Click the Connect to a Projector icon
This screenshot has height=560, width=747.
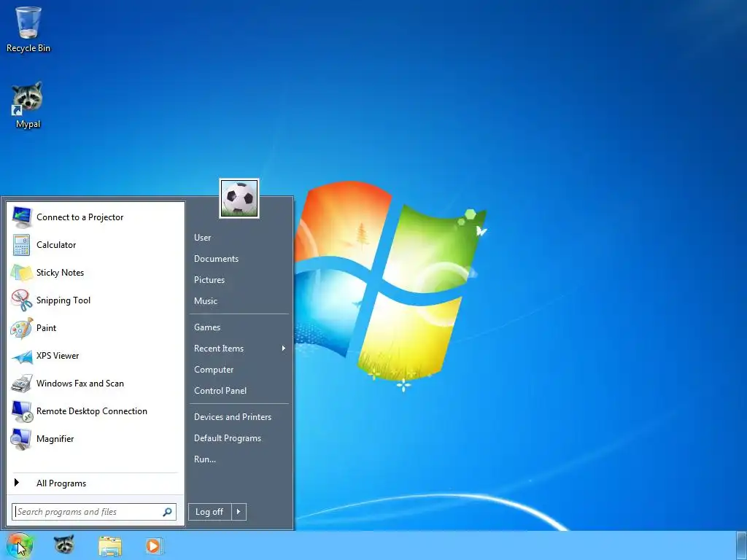click(22, 217)
